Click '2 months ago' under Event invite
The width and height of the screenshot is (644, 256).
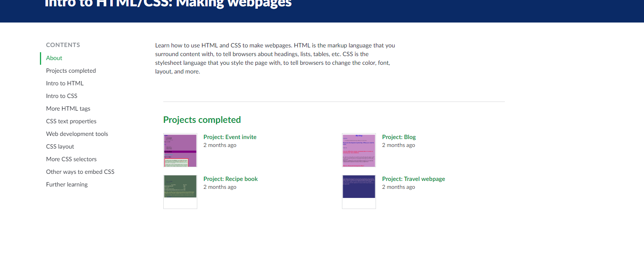point(220,145)
